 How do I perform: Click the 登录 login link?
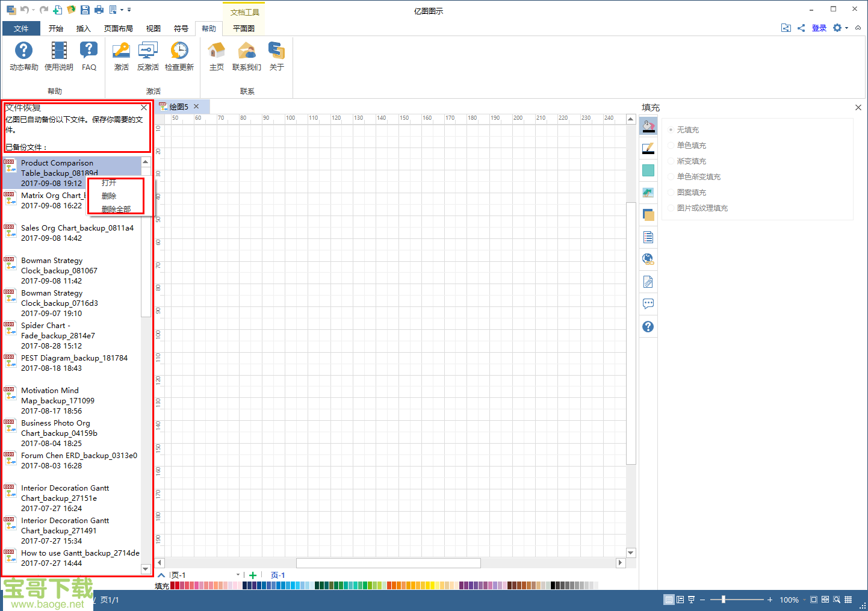(819, 28)
